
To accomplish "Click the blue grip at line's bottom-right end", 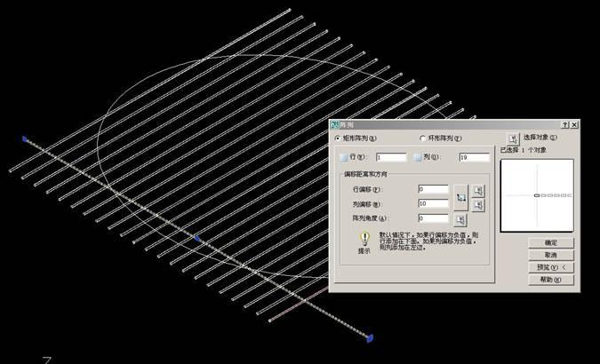I will (370, 337).
